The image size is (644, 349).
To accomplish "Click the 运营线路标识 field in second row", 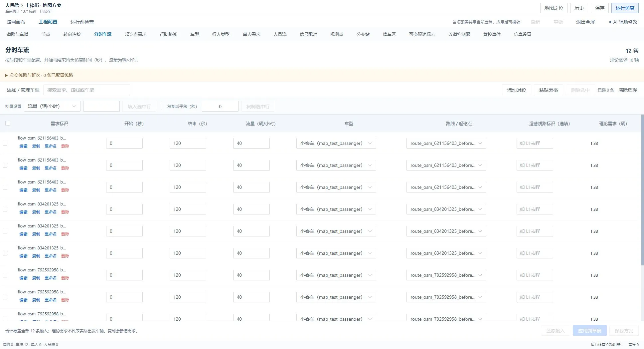I will [535, 165].
